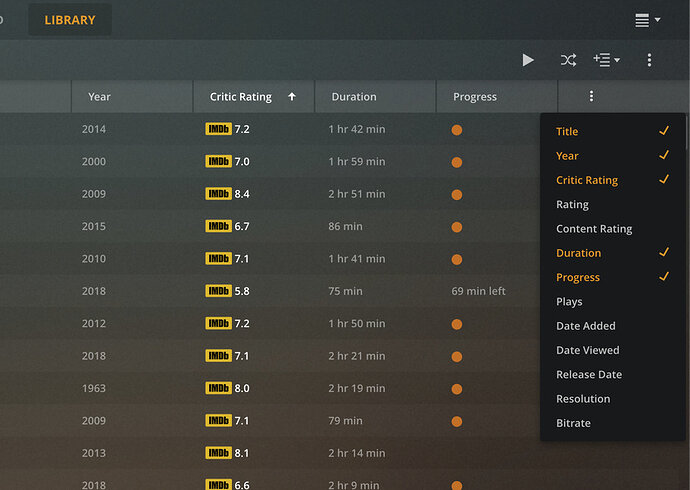The image size is (690, 490).
Task: Select the year 2013 cell
Action: [x=94, y=453]
